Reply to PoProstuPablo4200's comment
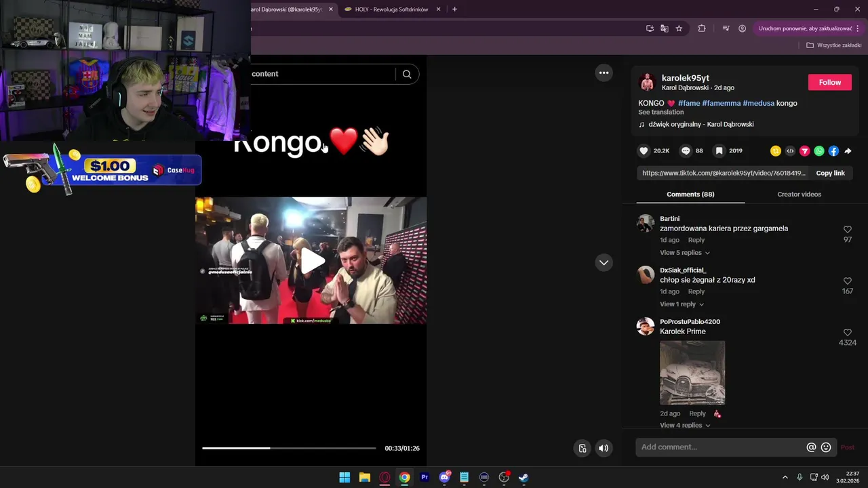The image size is (868, 488). tap(697, 413)
